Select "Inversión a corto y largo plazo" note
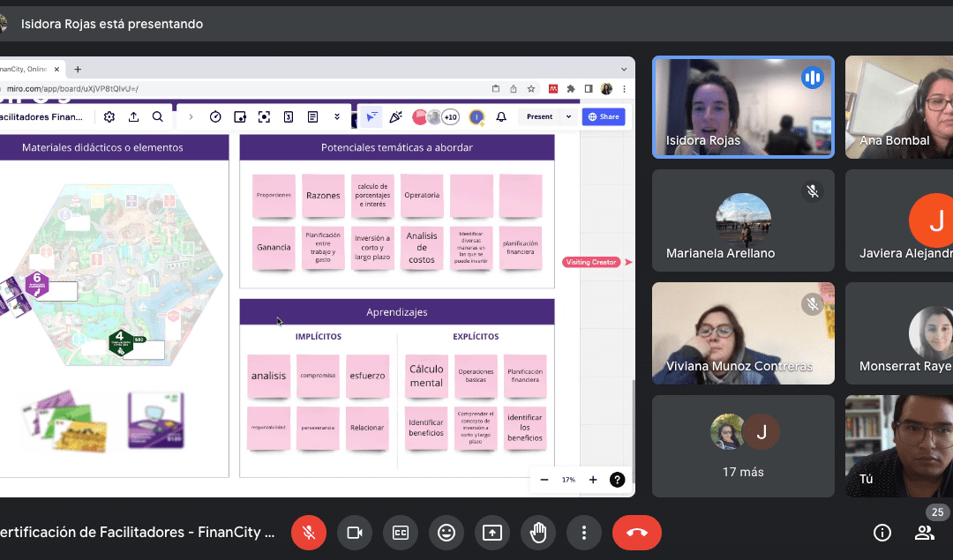This screenshot has width=953, height=560. tap(372, 247)
